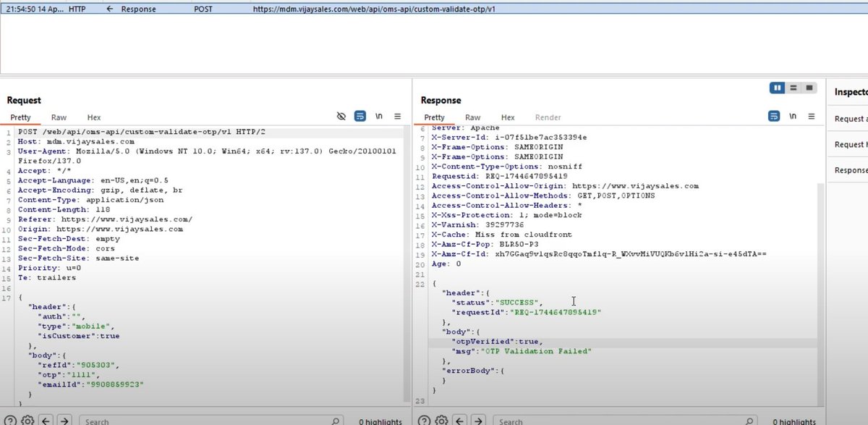Click the "msg":"OTP Validation Failed" line

522,351
